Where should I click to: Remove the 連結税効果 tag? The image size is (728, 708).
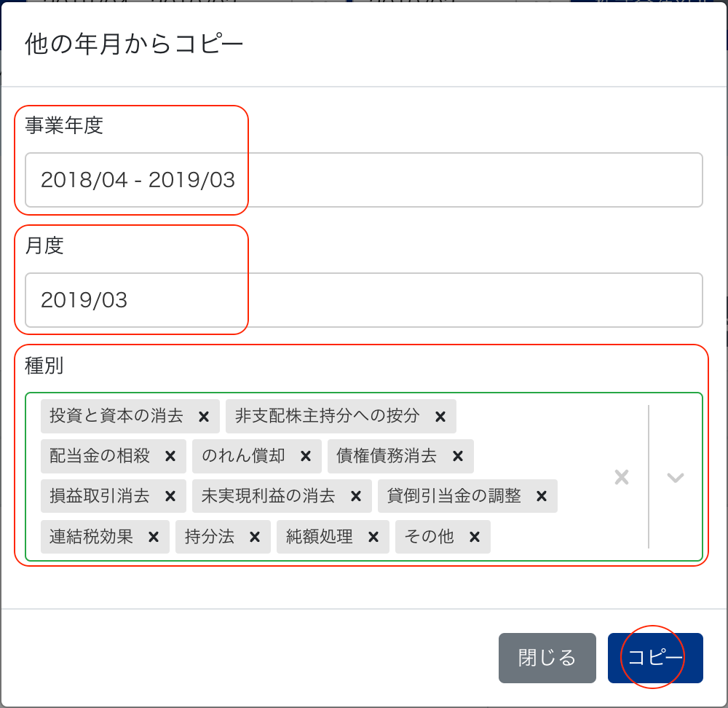pyautogui.click(x=154, y=538)
